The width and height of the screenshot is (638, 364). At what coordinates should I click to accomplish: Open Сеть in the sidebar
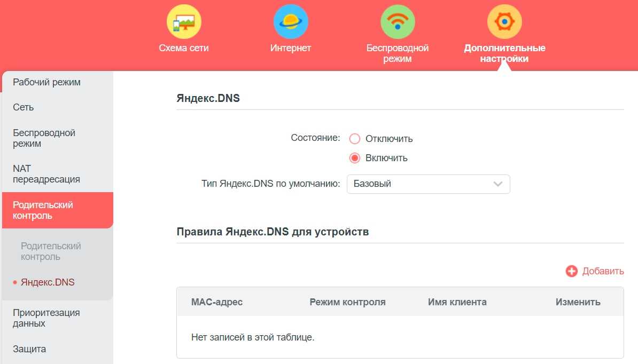[x=23, y=107]
